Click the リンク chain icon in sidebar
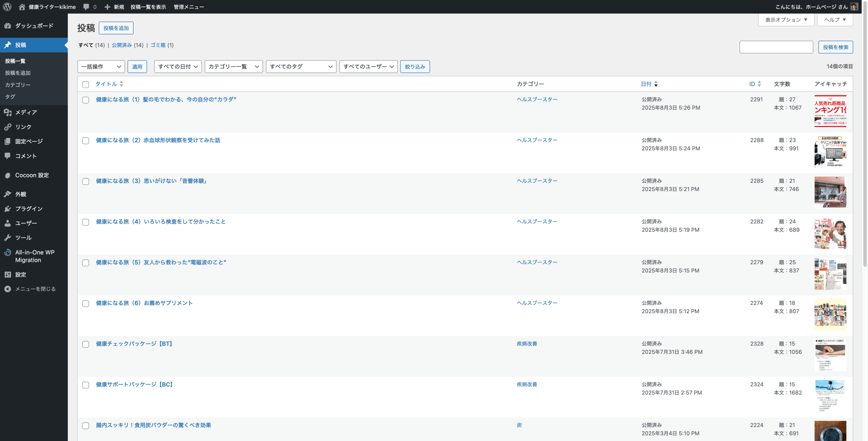Viewport: 868px width, 441px height. click(7, 127)
